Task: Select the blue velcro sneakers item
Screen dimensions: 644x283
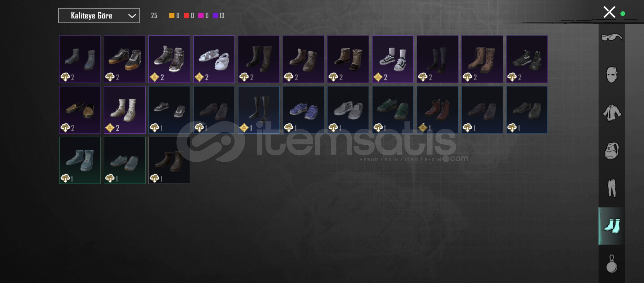Action: (x=303, y=110)
